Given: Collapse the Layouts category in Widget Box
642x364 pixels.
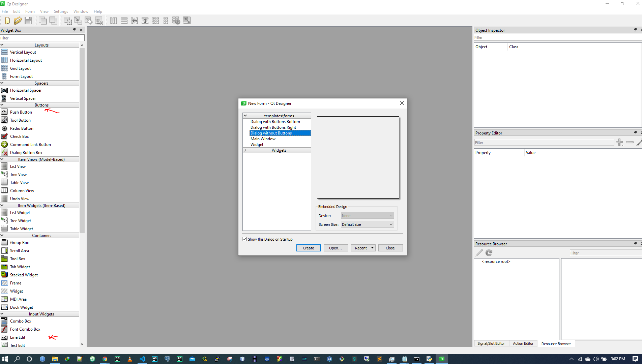Looking at the screenshot, I should [x=2, y=45].
